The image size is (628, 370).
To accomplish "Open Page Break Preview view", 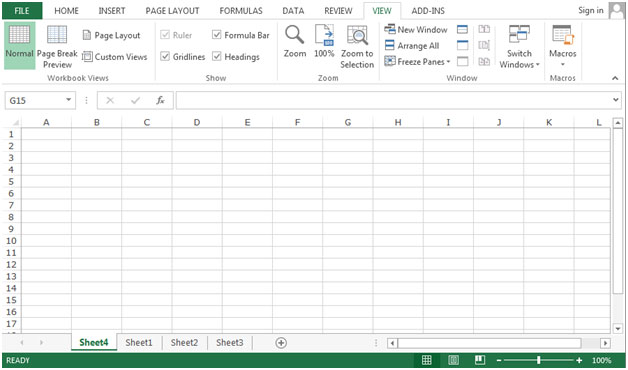I will tap(57, 45).
